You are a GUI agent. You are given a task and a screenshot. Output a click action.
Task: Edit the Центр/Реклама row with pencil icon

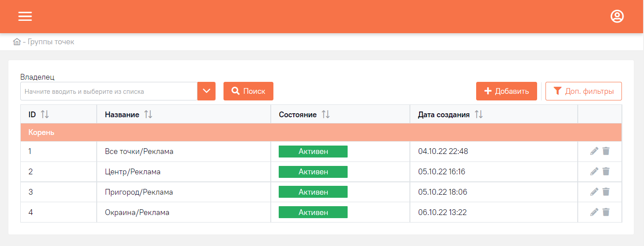pos(594,172)
